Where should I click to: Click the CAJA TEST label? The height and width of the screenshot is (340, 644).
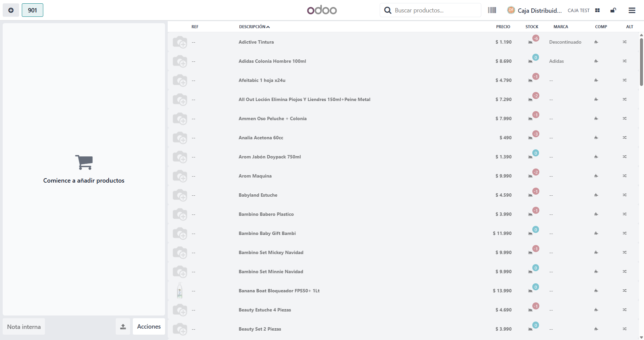coord(579,10)
